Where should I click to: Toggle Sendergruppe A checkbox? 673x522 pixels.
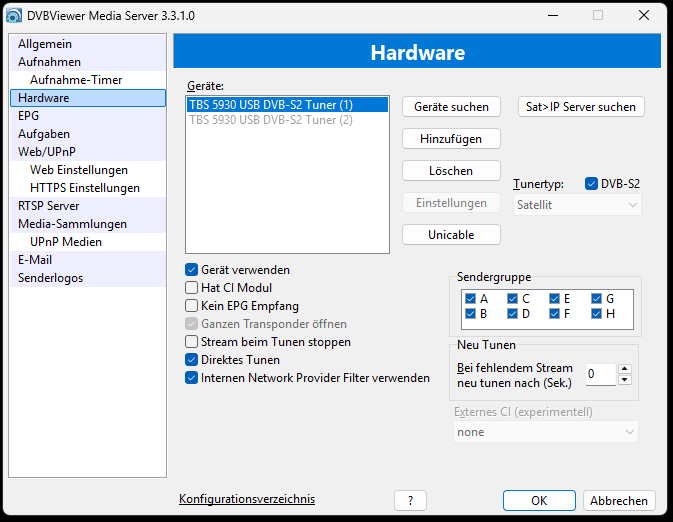(x=471, y=298)
